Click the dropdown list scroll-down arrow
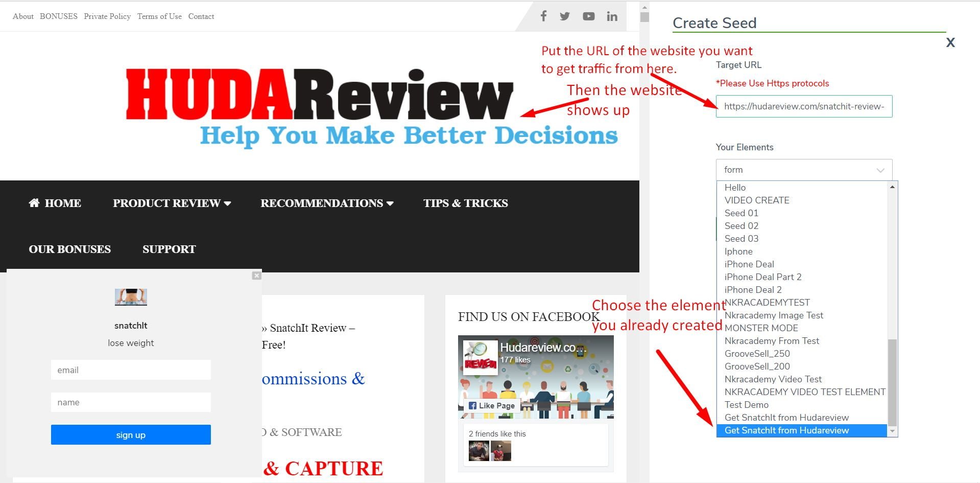The width and height of the screenshot is (980, 483). point(892,431)
